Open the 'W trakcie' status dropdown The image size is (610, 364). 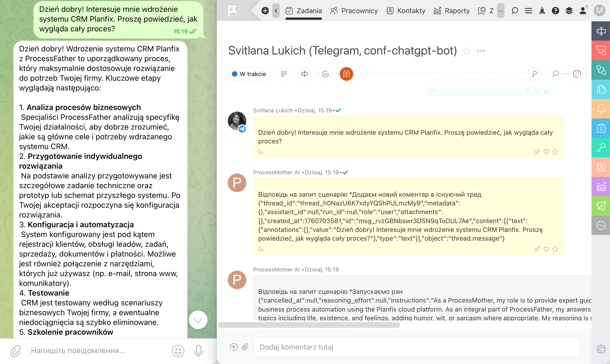(249, 74)
